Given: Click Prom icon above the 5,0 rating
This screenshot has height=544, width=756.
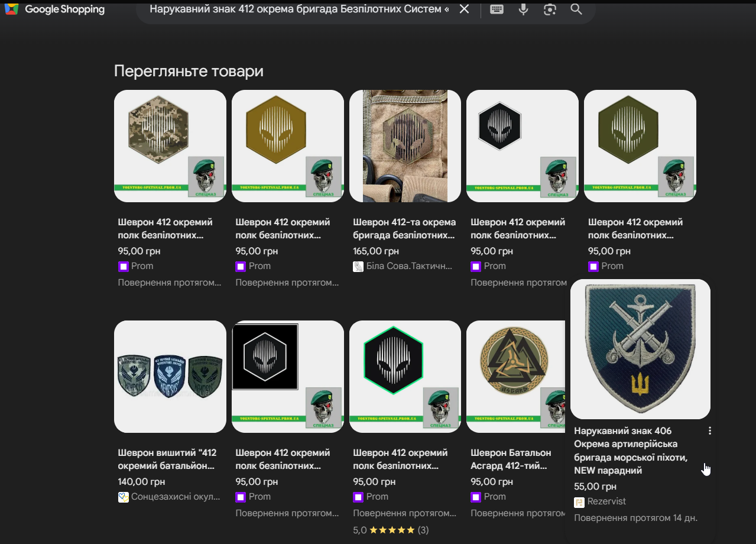Looking at the screenshot, I should pyautogui.click(x=358, y=497).
